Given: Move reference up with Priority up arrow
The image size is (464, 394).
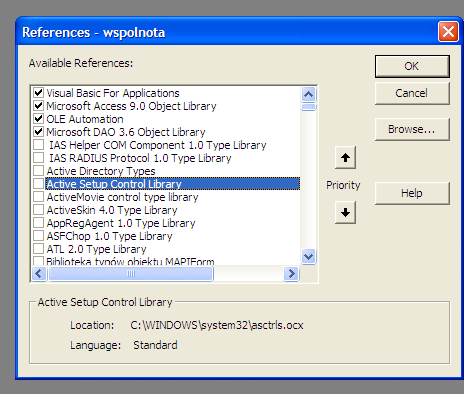Looking at the screenshot, I should pyautogui.click(x=345, y=157).
